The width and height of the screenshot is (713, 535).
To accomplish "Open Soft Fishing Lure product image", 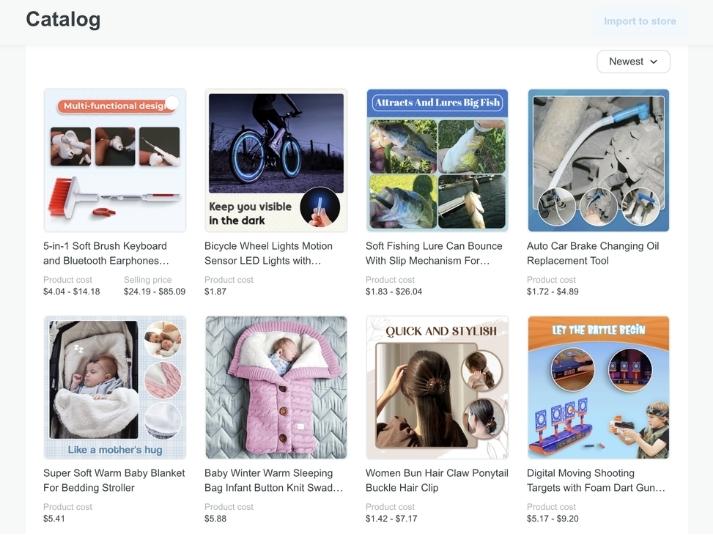I will (x=437, y=160).
